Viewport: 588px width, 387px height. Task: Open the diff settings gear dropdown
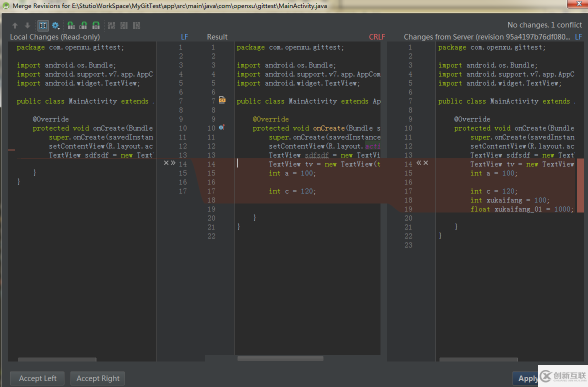point(55,25)
